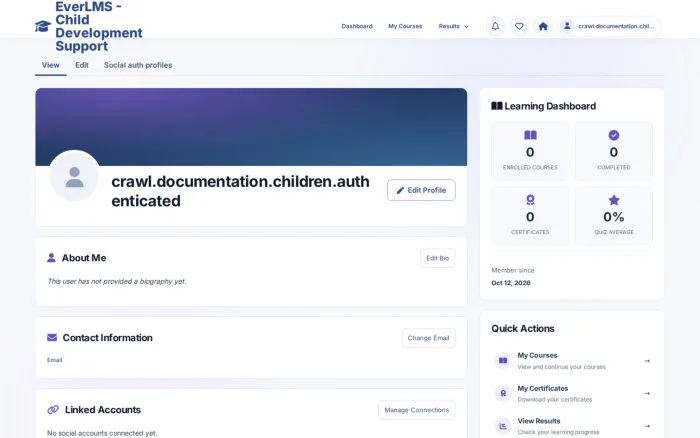Screen dimensions: 700x438
Task: Open Dashboard in top navigation
Action: (357, 26)
